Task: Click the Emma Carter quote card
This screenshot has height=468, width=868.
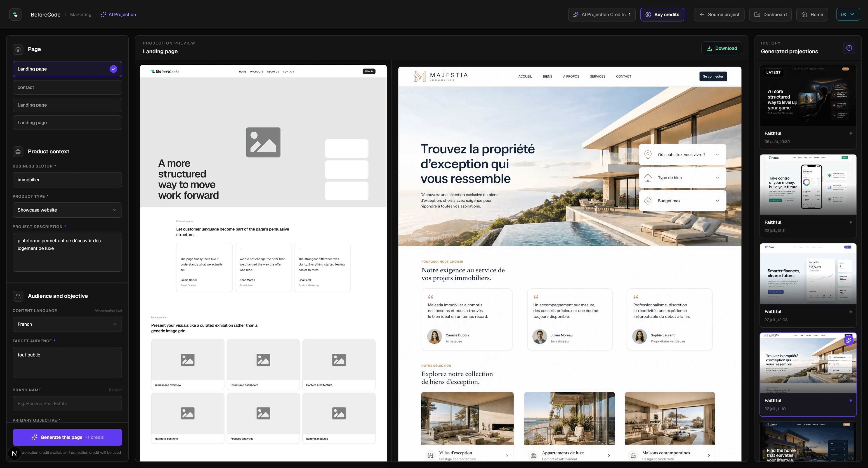Action: click(204, 267)
